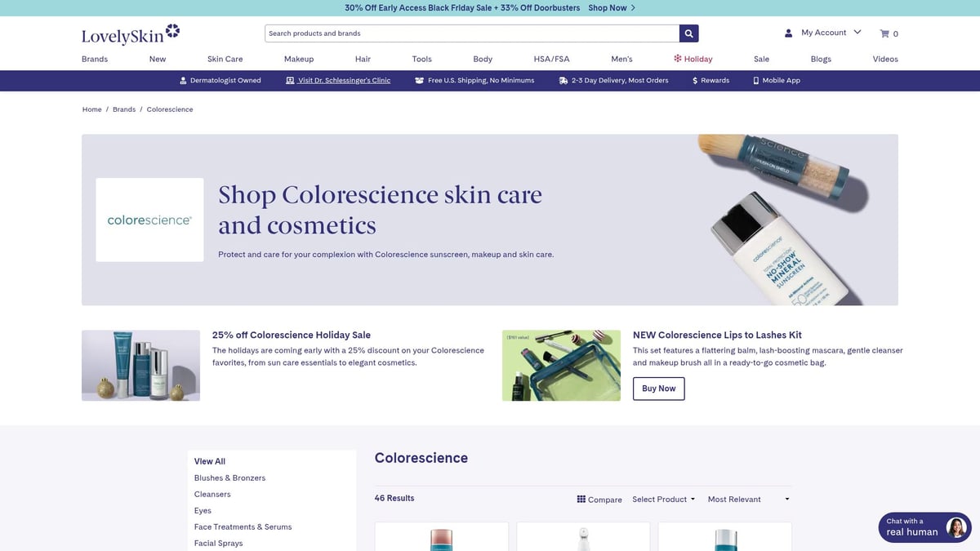Click the Buy Now button

point(658,389)
